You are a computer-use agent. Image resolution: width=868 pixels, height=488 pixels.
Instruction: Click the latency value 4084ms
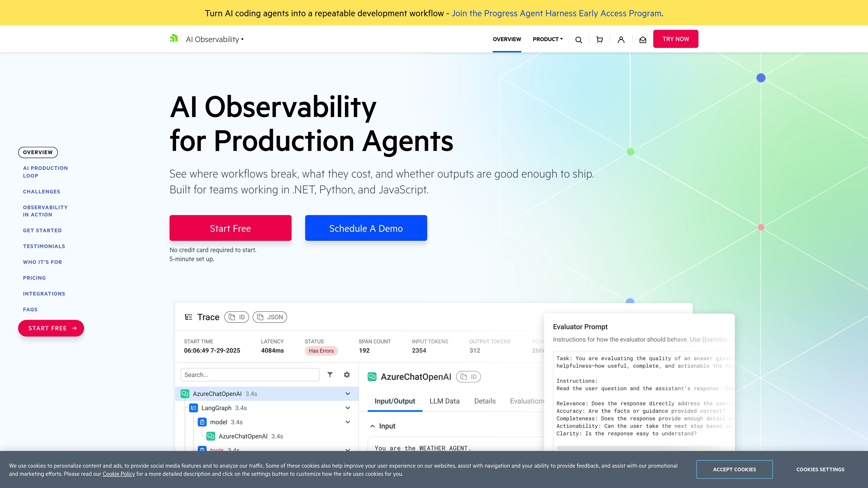pyautogui.click(x=272, y=350)
